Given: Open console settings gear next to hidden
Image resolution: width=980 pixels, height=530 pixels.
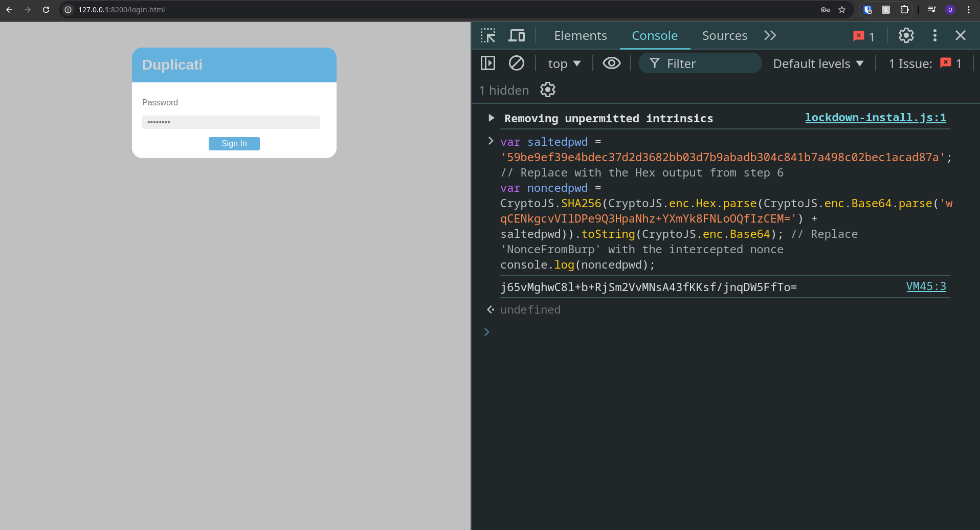Looking at the screenshot, I should 548,90.
